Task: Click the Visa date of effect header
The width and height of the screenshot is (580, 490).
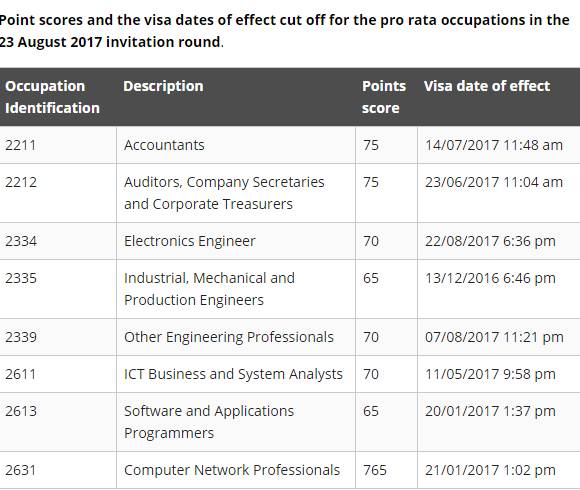Action: click(x=487, y=86)
